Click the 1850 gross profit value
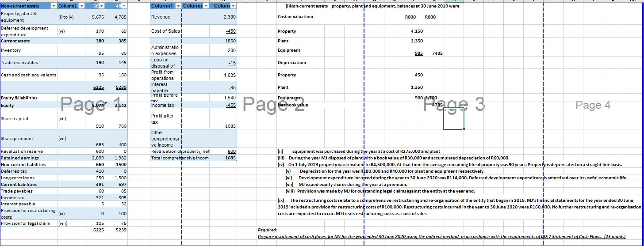 coord(223,41)
